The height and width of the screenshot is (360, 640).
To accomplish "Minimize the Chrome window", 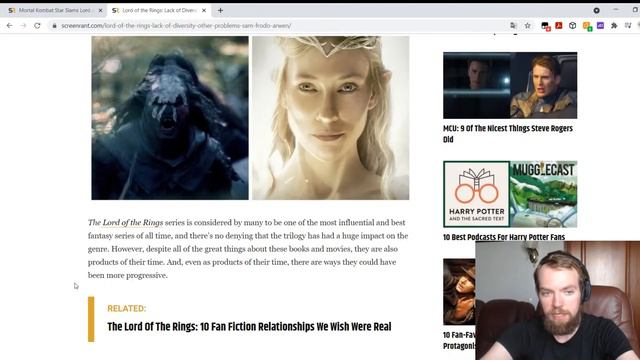I will [x=616, y=10].
